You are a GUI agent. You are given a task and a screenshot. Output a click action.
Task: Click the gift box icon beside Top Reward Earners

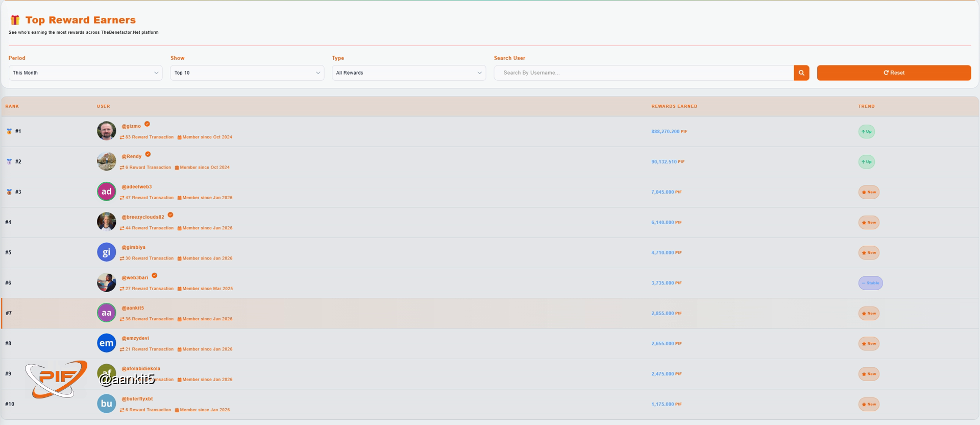coord(15,20)
